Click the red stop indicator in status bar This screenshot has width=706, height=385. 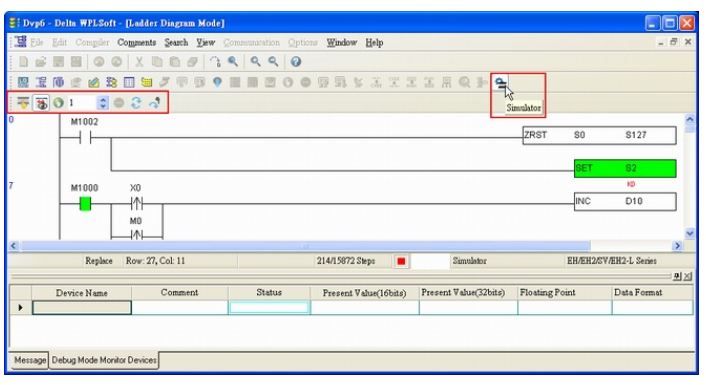tap(401, 261)
